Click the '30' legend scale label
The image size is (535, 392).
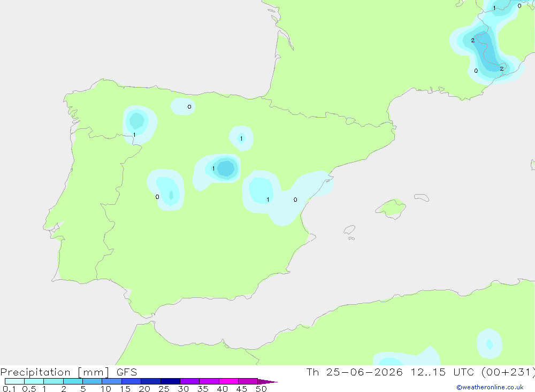(183, 389)
